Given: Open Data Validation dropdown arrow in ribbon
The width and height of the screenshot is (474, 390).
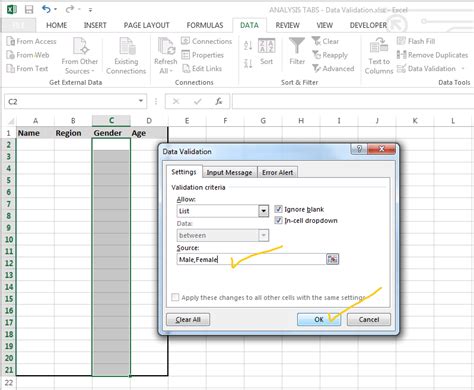Looking at the screenshot, I should [x=463, y=69].
